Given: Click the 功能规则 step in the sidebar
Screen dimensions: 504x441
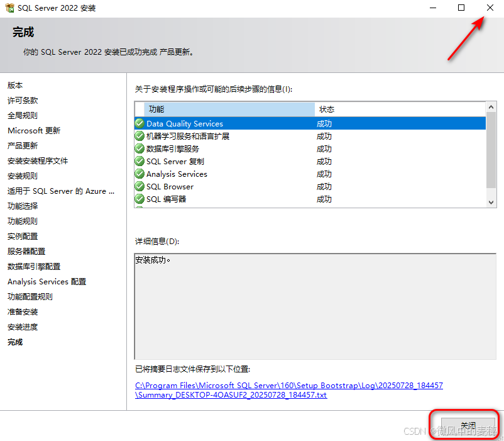Looking at the screenshot, I should (23, 221).
